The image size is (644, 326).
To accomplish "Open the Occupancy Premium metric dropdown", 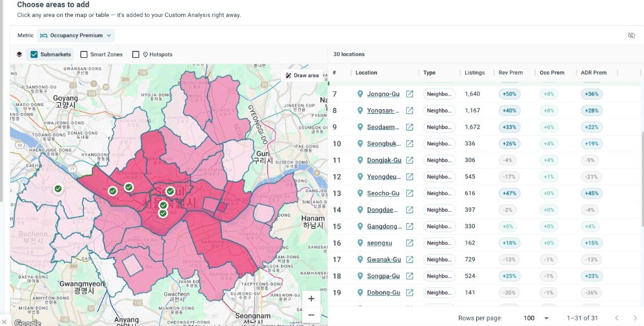I will (x=75, y=35).
